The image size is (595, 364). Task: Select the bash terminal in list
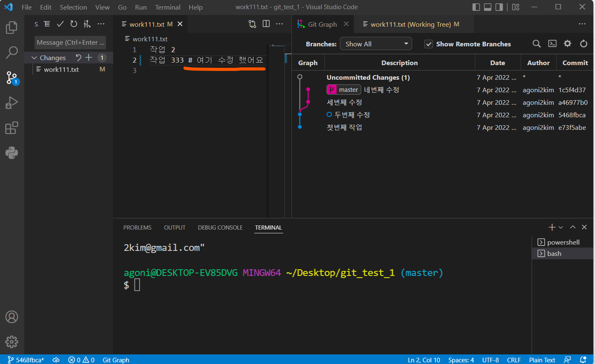tap(563, 253)
